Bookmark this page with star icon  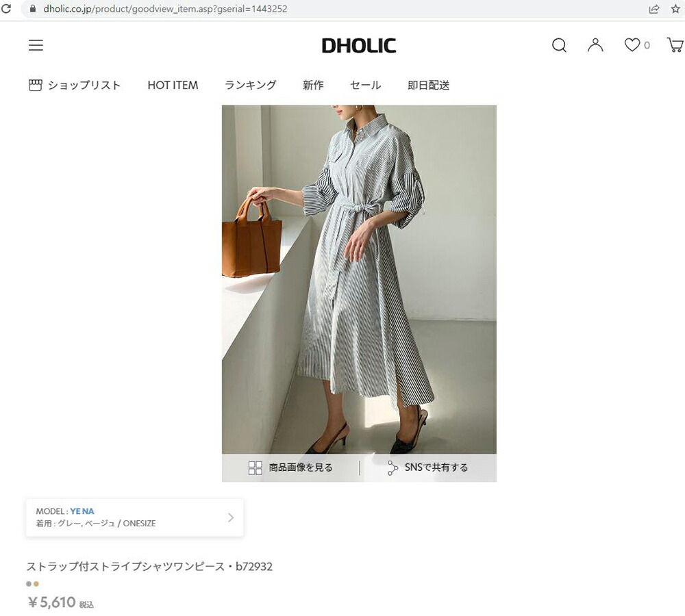point(675,9)
